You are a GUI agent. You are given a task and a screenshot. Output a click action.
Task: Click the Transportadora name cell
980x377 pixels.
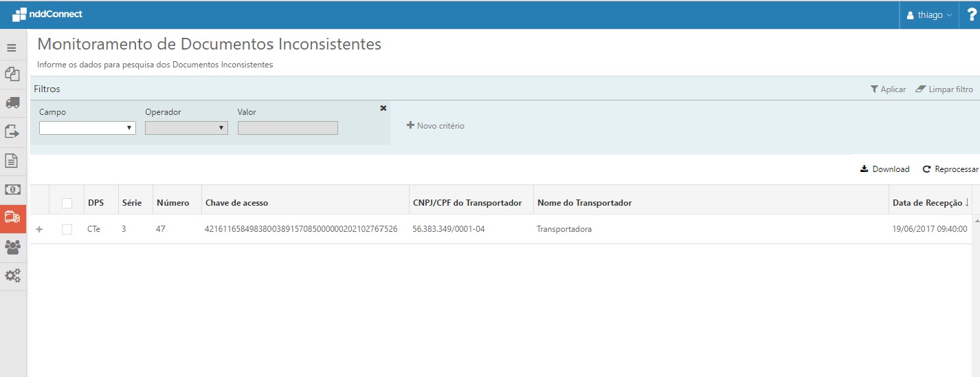564,229
